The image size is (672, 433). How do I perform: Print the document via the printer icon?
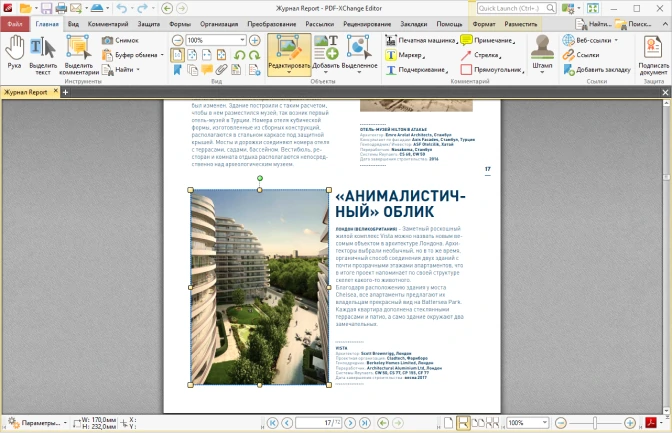[x=61, y=8]
